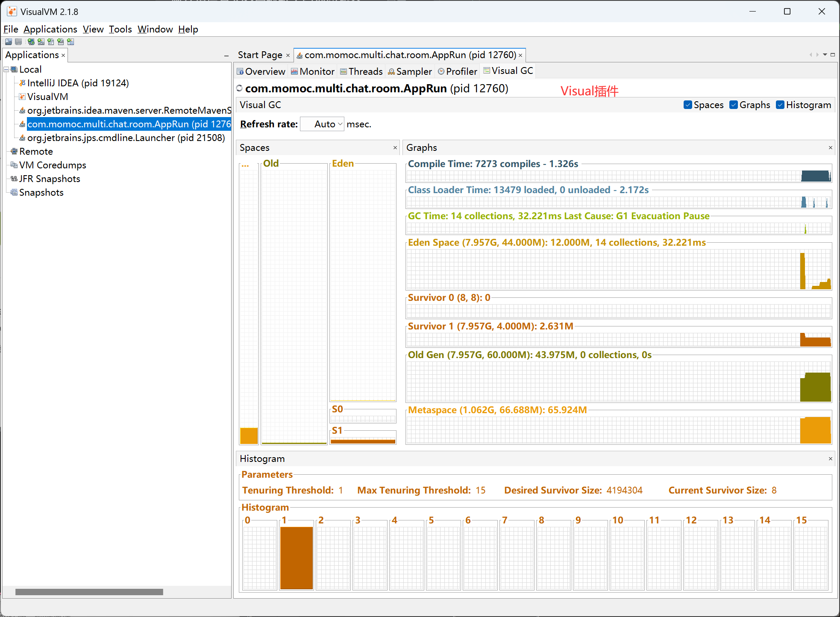Click the Local computer icon

(x=14, y=69)
